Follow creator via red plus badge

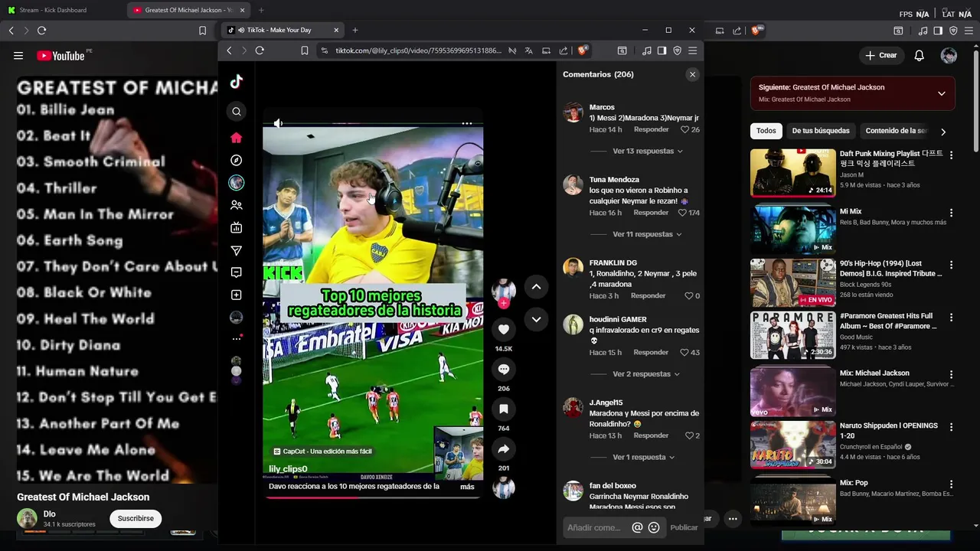[504, 303]
